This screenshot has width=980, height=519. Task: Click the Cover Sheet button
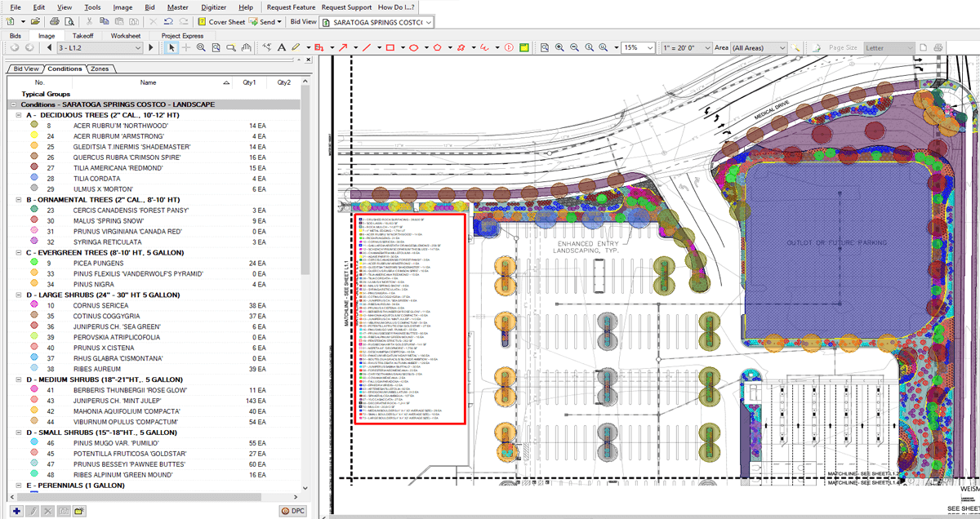click(222, 21)
